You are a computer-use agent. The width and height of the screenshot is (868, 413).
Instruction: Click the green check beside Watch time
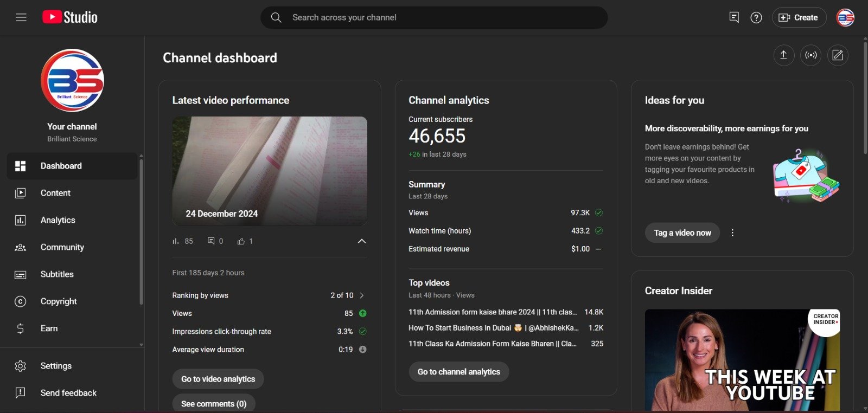coord(599,230)
